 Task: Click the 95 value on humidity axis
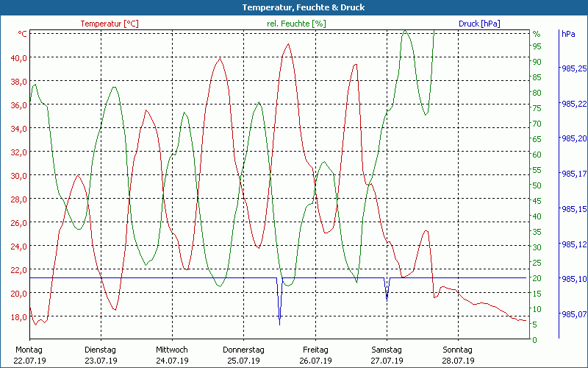click(x=537, y=46)
